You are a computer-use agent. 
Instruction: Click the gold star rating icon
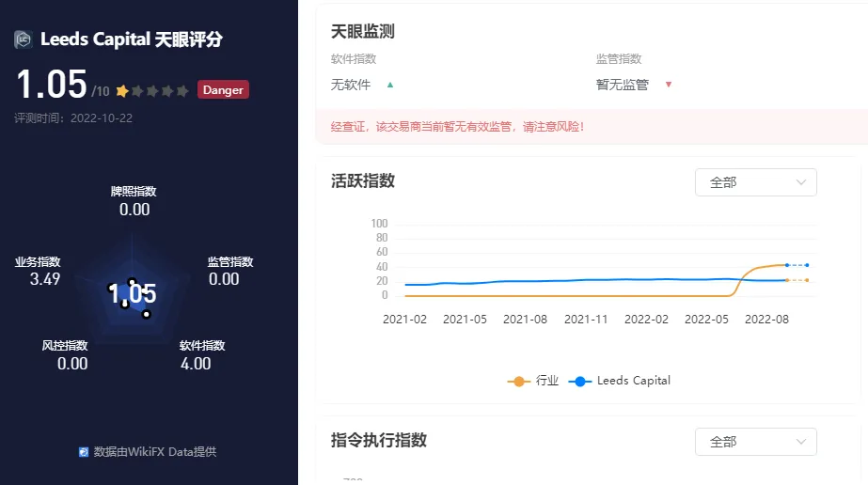[122, 90]
